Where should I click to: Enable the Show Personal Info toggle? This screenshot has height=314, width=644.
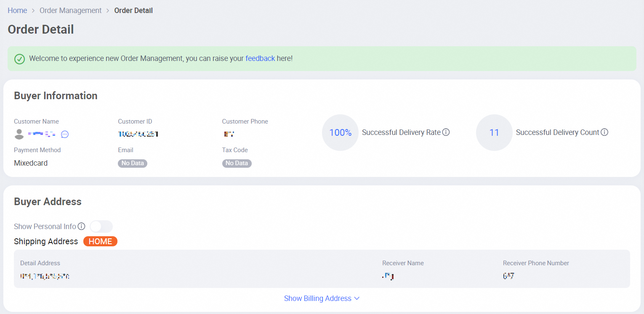point(101,227)
